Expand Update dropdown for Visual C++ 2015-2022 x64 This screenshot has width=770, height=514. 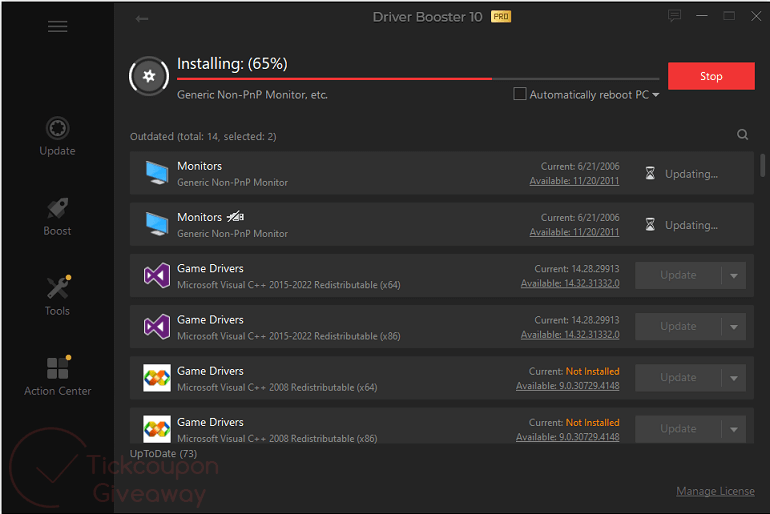(734, 275)
